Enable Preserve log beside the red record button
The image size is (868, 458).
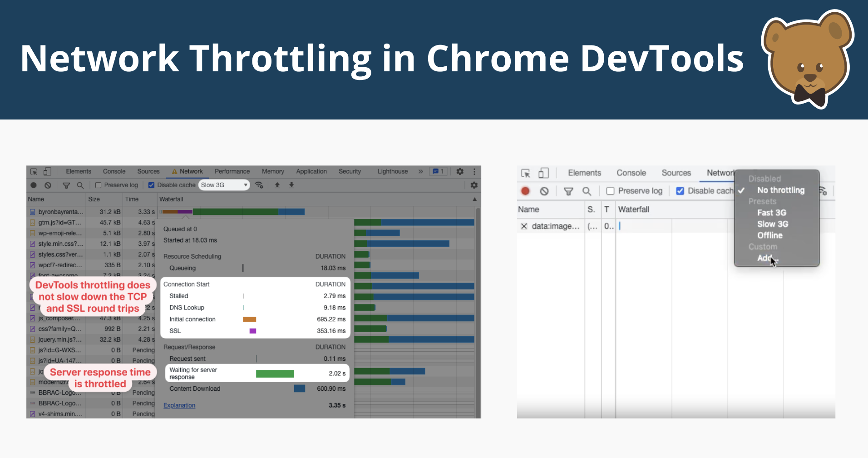(611, 191)
